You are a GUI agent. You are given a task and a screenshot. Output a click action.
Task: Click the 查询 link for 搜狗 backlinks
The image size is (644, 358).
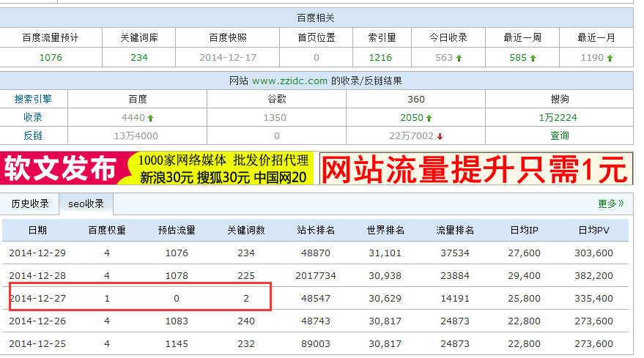[x=560, y=135]
